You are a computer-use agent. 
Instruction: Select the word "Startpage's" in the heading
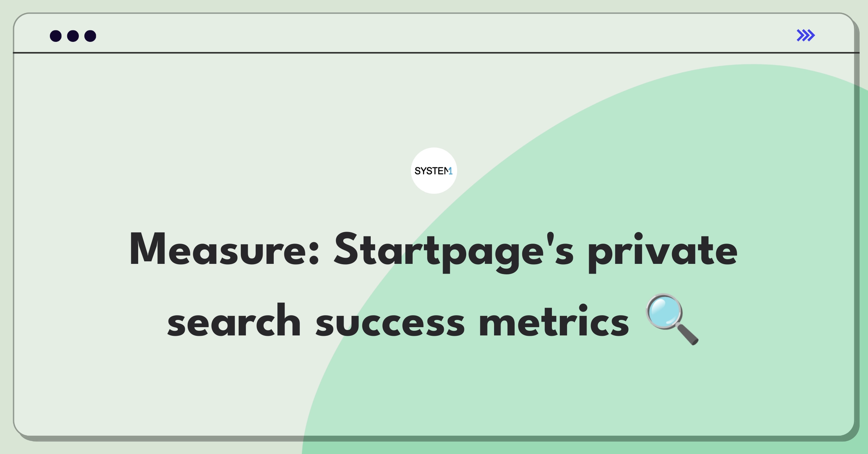(x=454, y=252)
